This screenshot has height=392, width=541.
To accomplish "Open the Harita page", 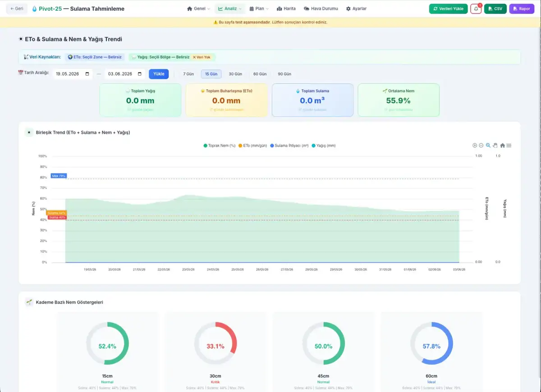I will click(x=286, y=9).
